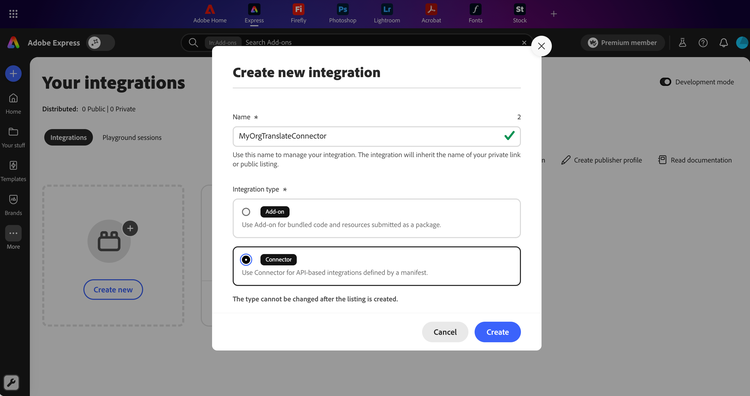Image resolution: width=750 pixels, height=396 pixels.
Task: Click the Premium member badge
Action: click(623, 43)
